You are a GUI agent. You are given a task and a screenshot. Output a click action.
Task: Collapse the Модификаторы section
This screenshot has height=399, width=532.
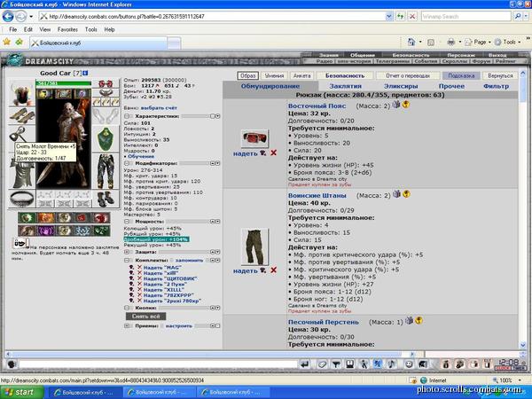pos(127,163)
